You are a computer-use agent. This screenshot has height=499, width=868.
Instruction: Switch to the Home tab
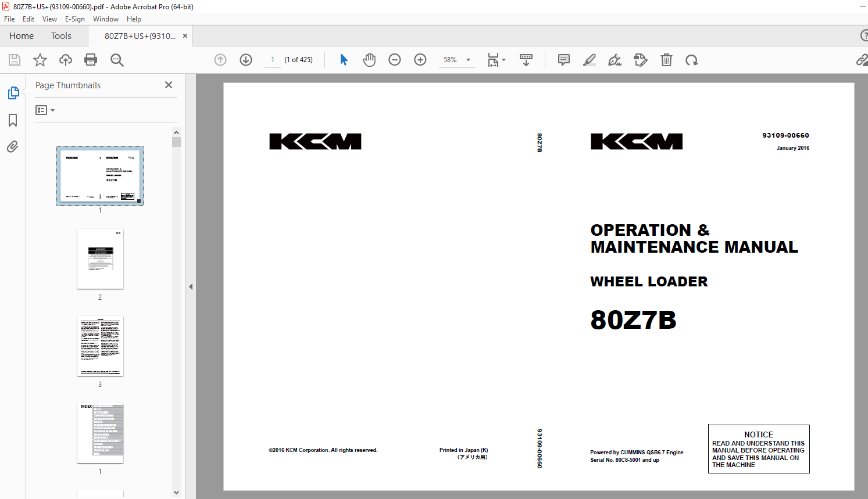point(22,36)
